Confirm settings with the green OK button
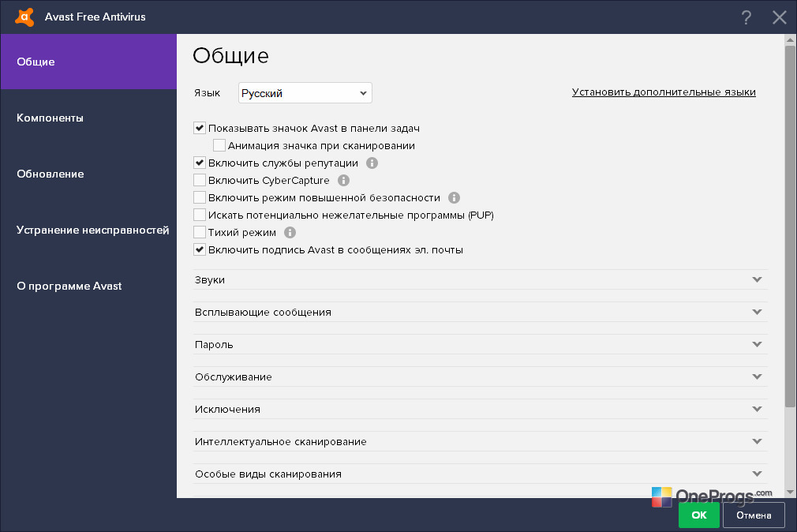 (x=699, y=515)
